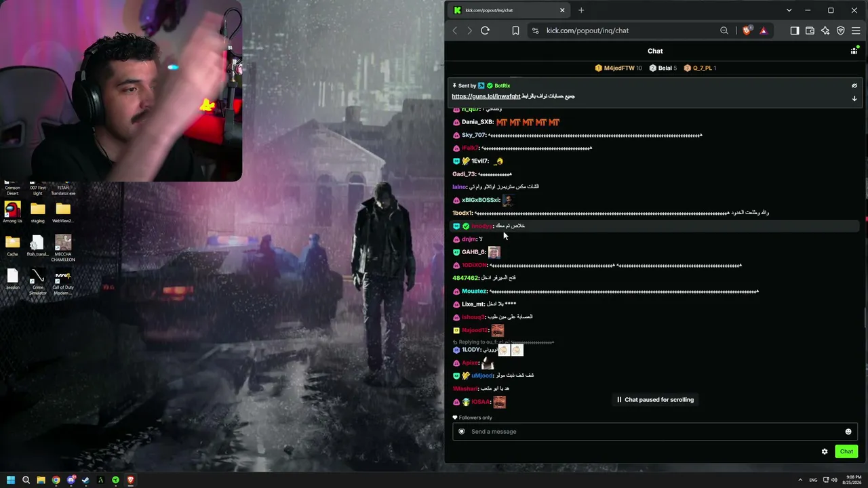The height and width of the screenshot is (488, 868).
Task: Open Brave Rewards triangle icon
Action: click(x=763, y=30)
